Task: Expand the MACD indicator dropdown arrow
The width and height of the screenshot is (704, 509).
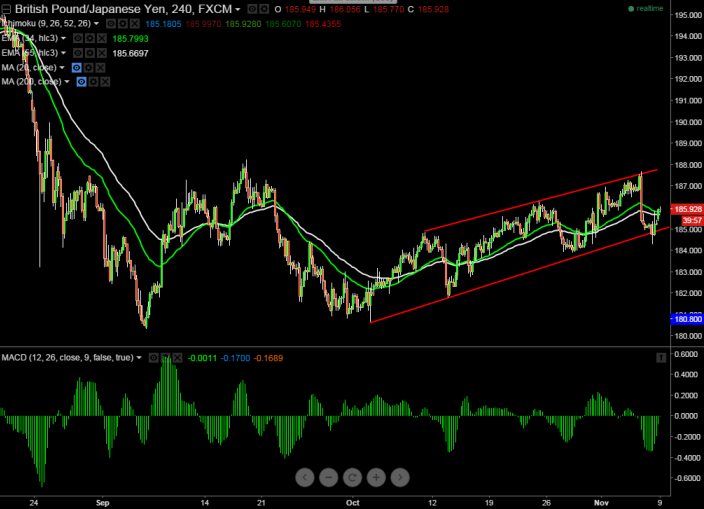Action: click(x=139, y=358)
